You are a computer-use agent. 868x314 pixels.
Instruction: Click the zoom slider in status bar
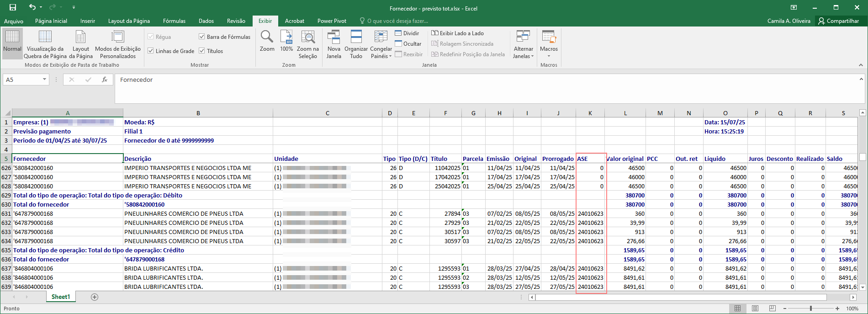(x=810, y=309)
